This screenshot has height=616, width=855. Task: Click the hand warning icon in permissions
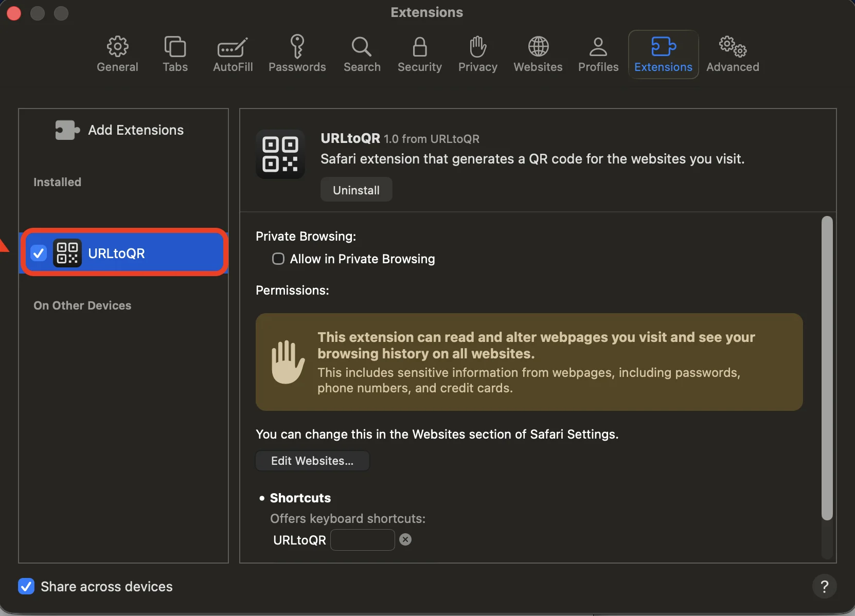tap(288, 361)
